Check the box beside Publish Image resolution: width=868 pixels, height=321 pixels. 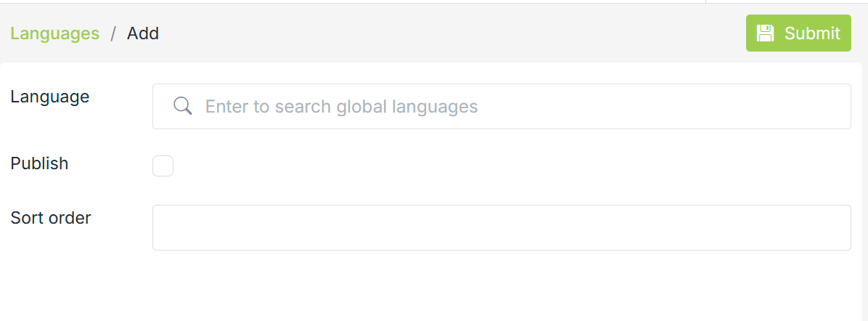pos(163,166)
